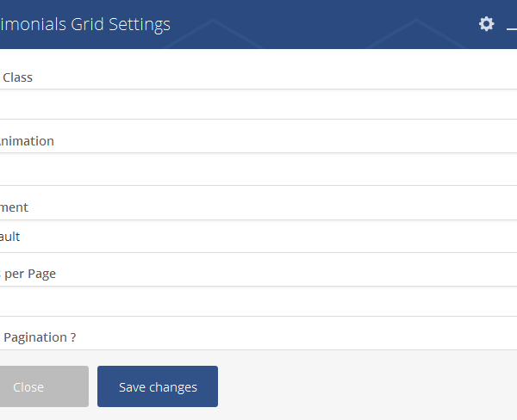This screenshot has width=517, height=420.
Task: Click the word 'Page' in per Page label
Action: pos(41,274)
